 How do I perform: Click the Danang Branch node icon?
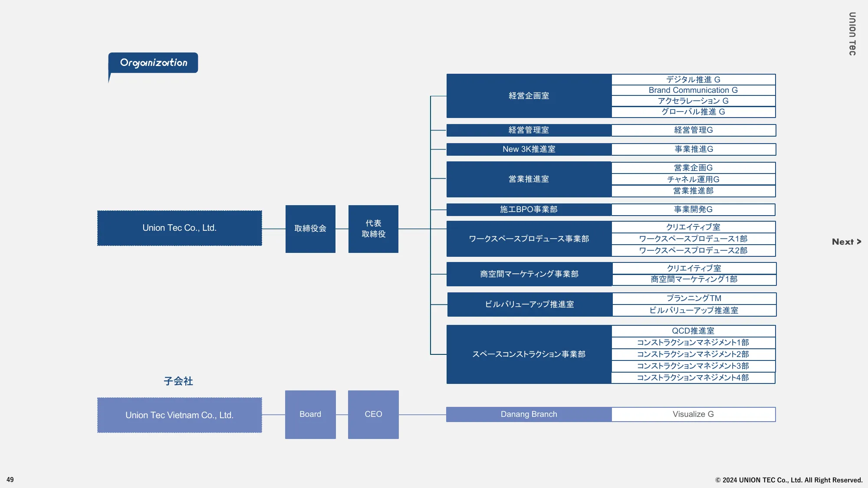[x=529, y=413]
